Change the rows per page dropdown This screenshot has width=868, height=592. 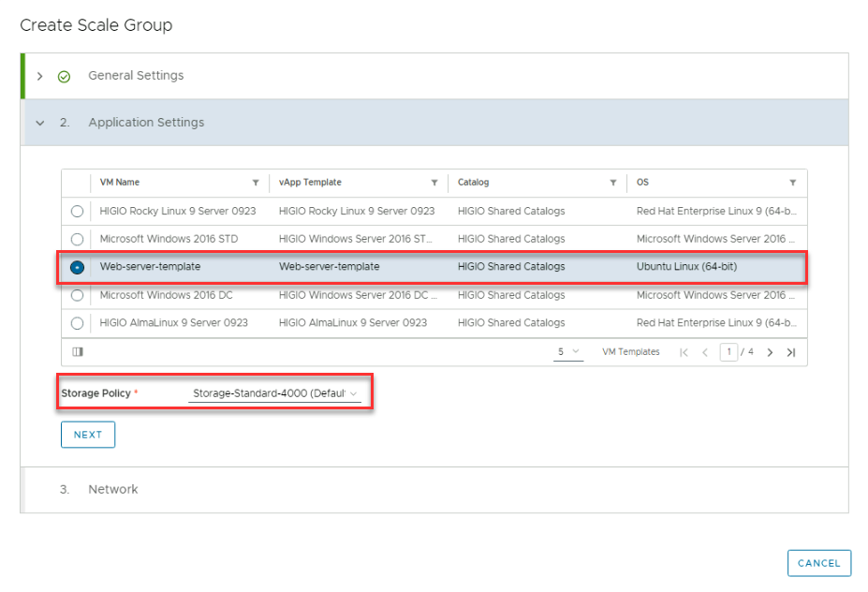coord(567,352)
